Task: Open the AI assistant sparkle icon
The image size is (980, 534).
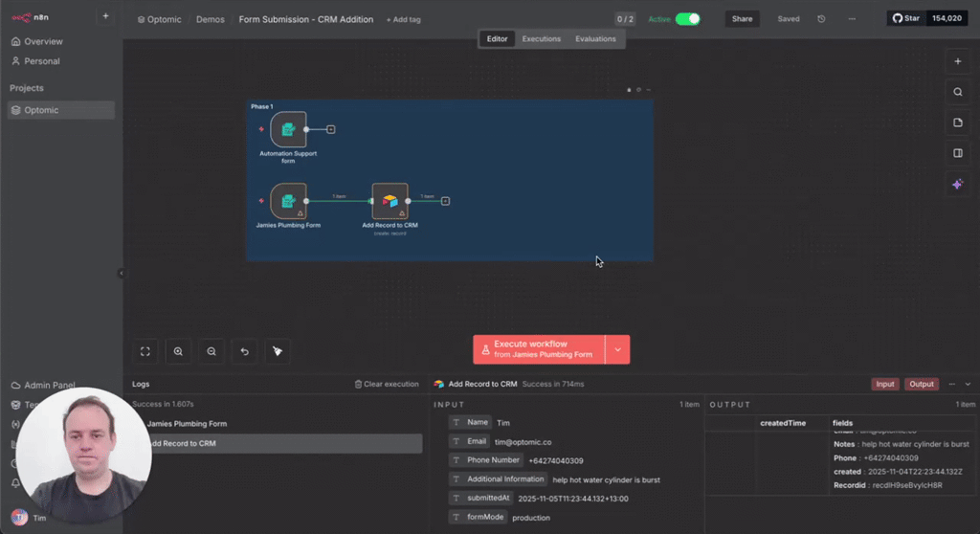Action: [957, 184]
